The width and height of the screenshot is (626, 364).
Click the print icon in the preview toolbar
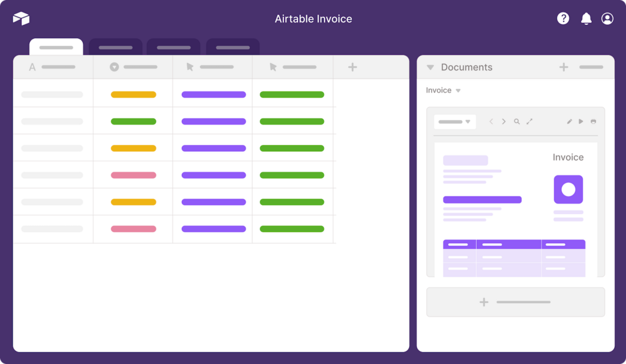(593, 121)
